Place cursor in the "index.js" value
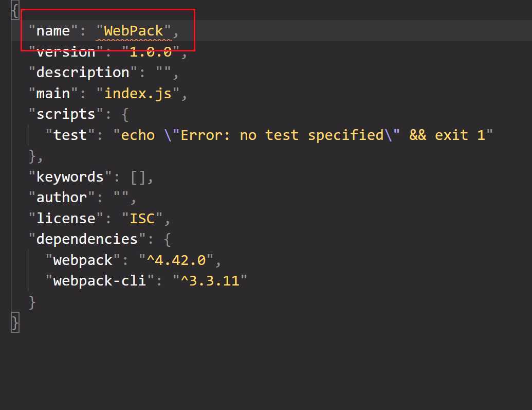This screenshot has height=410, width=532. pos(138,94)
